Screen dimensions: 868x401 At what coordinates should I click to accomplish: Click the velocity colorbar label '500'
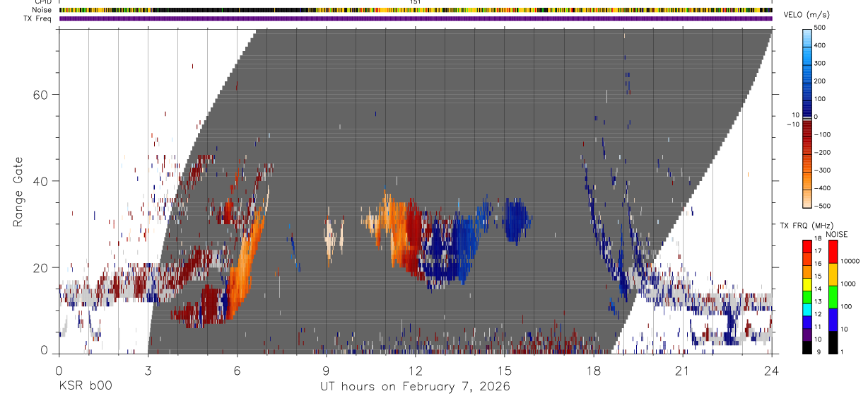click(x=820, y=28)
